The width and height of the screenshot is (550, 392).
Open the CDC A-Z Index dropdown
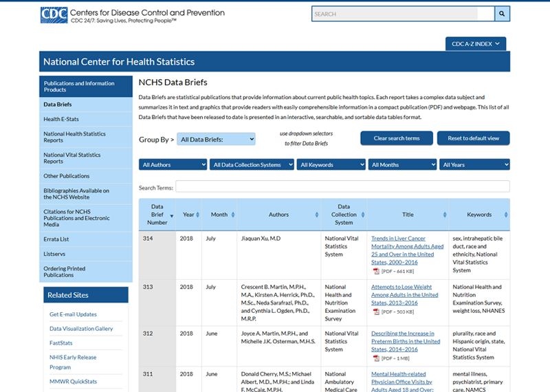pos(476,44)
